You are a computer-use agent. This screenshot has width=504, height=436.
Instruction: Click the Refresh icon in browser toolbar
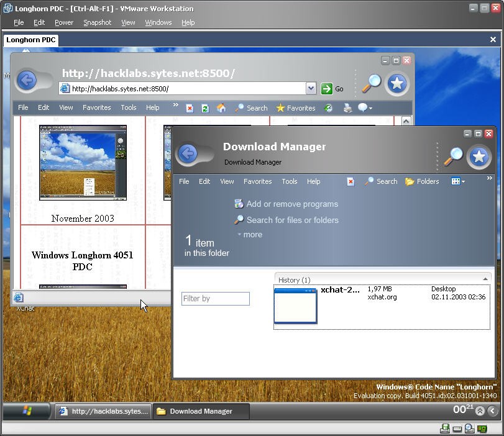click(205, 108)
